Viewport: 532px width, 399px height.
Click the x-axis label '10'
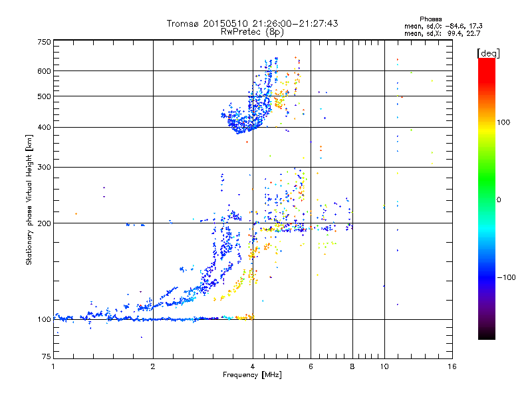pos(384,366)
